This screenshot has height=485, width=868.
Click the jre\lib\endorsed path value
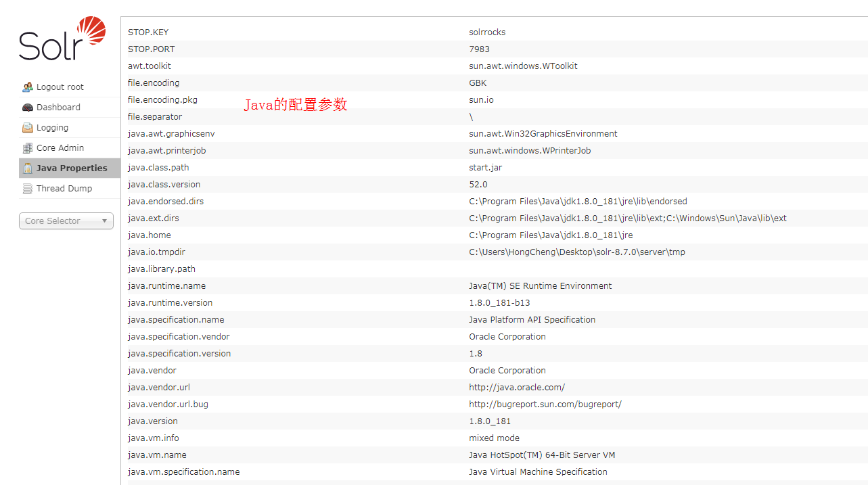coord(578,201)
